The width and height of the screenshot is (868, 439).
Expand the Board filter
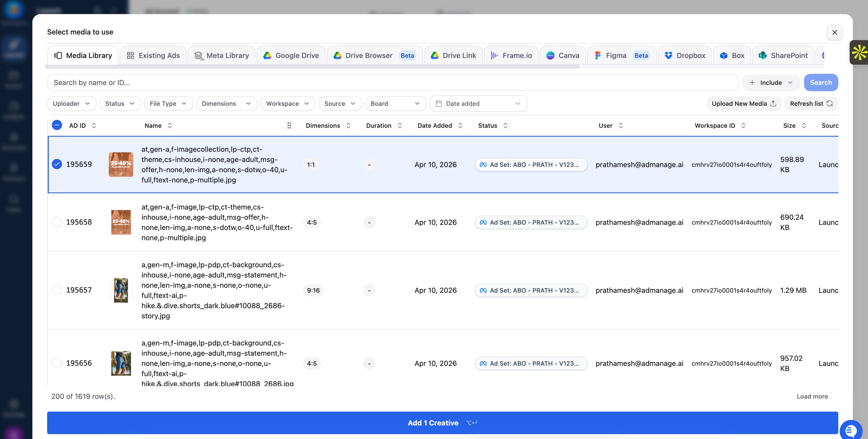pyautogui.click(x=395, y=103)
